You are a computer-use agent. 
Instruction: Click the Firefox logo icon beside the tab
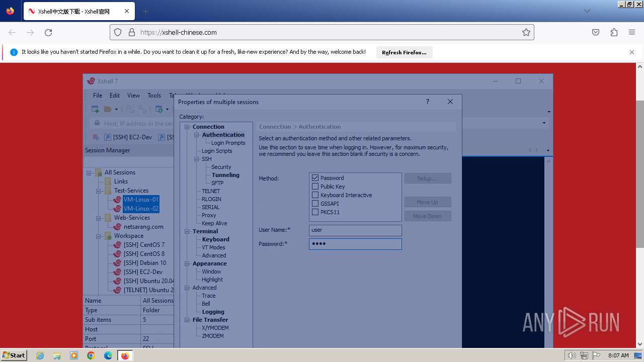click(10, 11)
